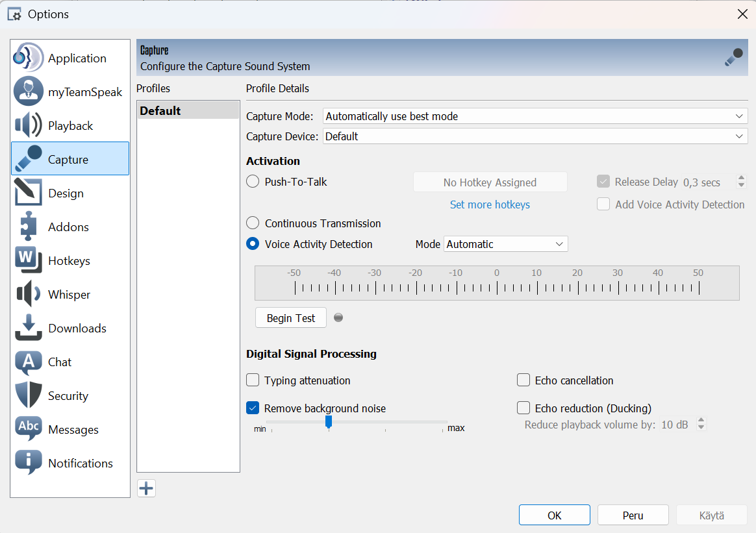Image resolution: width=756 pixels, height=533 pixels.
Task: Click the No Hotkey Assigned button
Action: tap(490, 182)
